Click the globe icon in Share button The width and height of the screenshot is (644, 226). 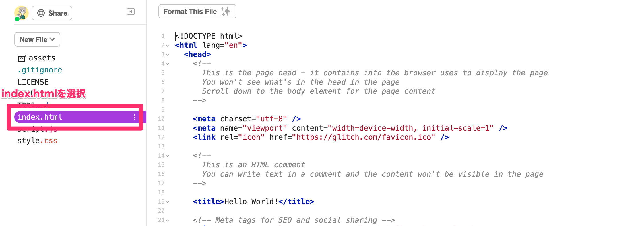pos(41,13)
